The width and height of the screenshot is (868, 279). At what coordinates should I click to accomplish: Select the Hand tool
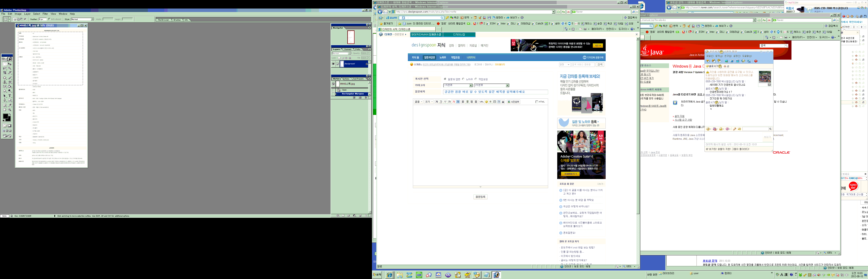5,109
